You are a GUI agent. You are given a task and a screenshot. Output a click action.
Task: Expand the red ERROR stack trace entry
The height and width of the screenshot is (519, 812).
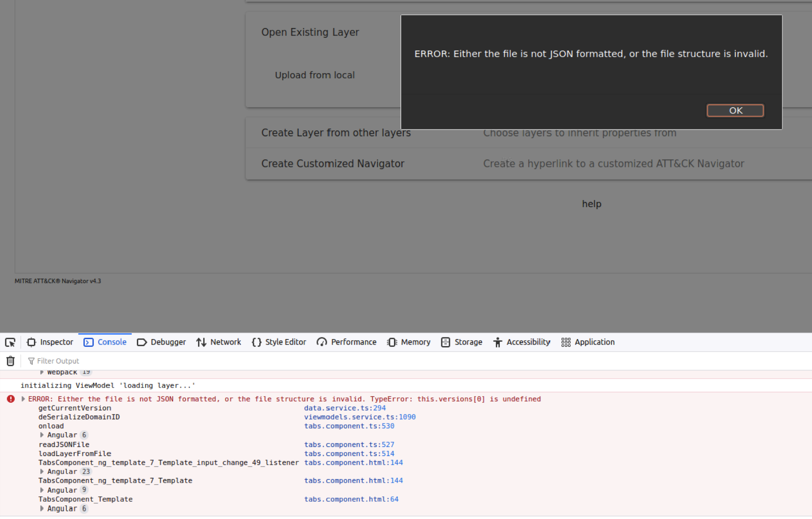(x=23, y=399)
